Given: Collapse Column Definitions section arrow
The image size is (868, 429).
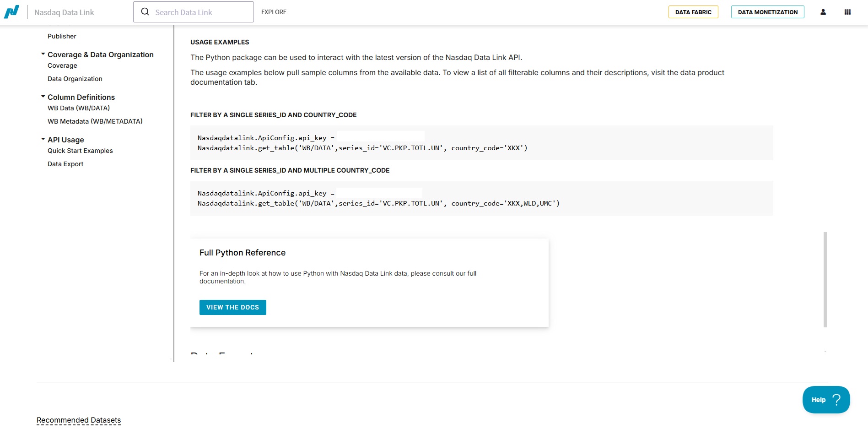Looking at the screenshot, I should tap(43, 97).
